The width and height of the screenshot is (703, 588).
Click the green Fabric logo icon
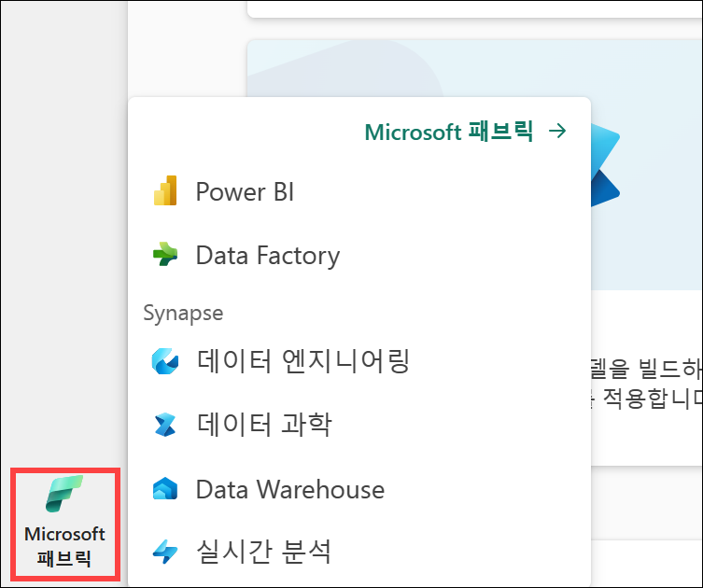64,494
